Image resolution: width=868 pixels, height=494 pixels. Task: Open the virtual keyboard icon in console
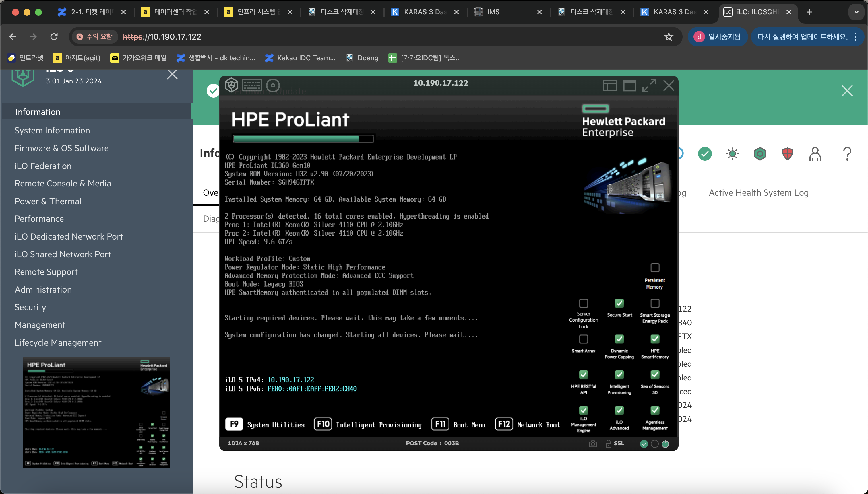(252, 85)
